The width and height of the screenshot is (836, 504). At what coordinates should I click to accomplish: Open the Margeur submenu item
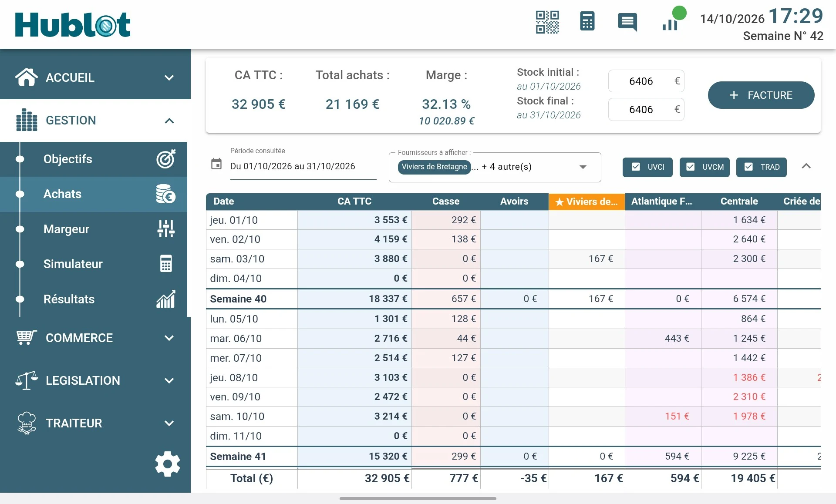click(94, 229)
